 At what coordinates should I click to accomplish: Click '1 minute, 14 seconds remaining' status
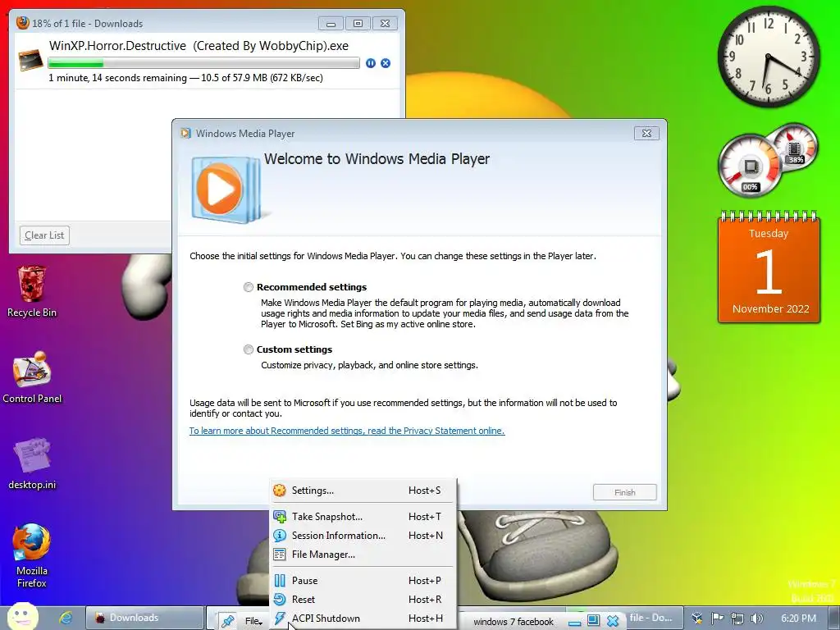click(x=117, y=78)
